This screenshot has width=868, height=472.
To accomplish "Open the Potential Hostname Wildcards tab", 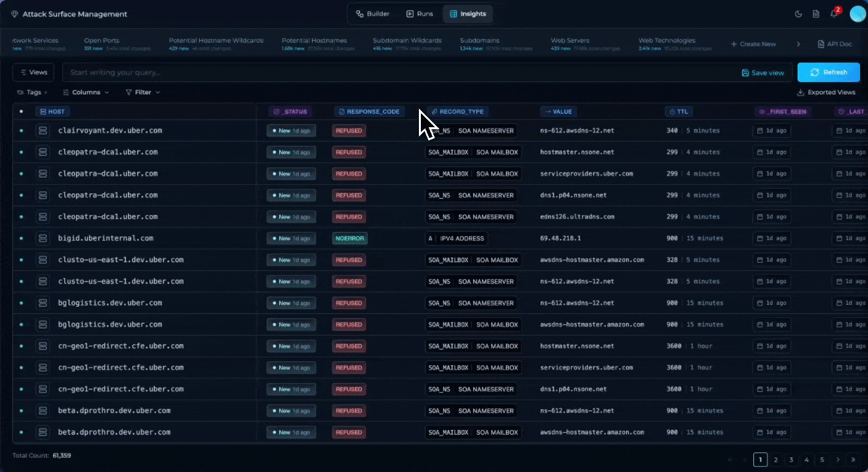I will click(216, 44).
